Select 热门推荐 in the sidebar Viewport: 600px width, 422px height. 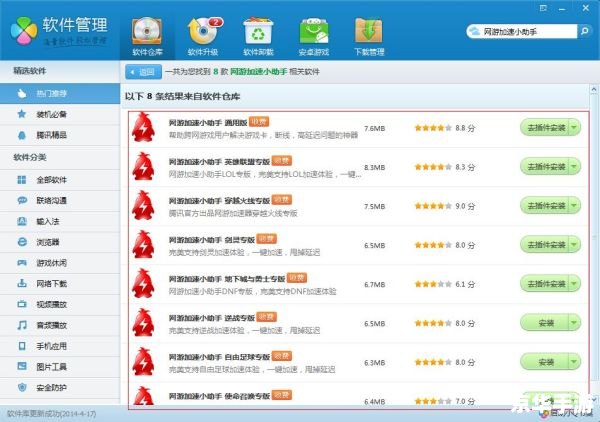[x=60, y=93]
